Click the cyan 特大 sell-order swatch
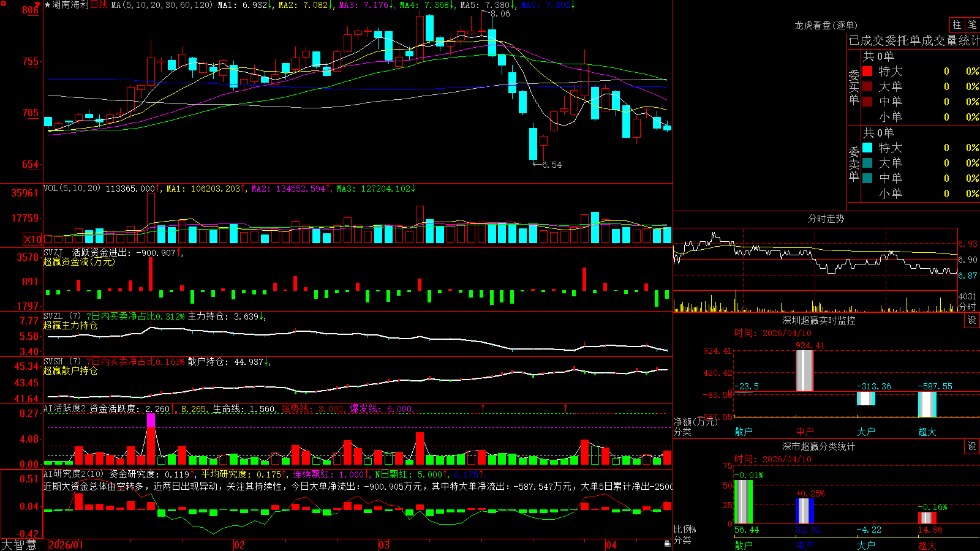This screenshot has width=980, height=551. click(x=867, y=148)
